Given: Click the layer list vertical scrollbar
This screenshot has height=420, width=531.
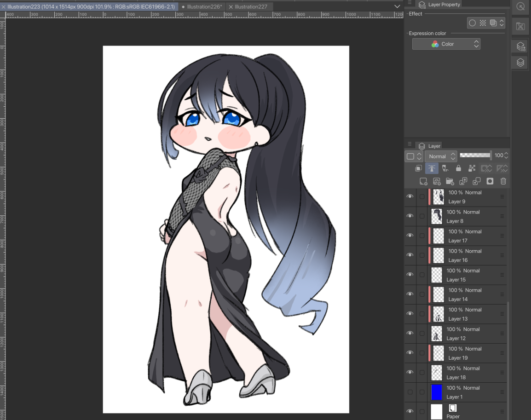Looking at the screenshot, I should (x=508, y=360).
